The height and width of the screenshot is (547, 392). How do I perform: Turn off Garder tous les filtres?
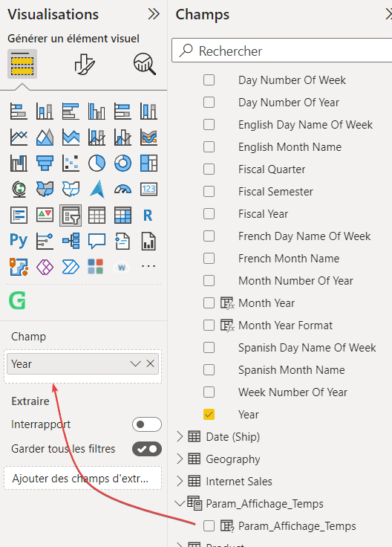pos(147,449)
